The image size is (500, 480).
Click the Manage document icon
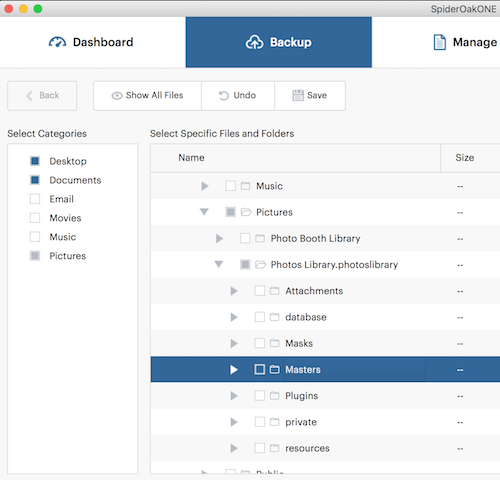[x=440, y=42]
